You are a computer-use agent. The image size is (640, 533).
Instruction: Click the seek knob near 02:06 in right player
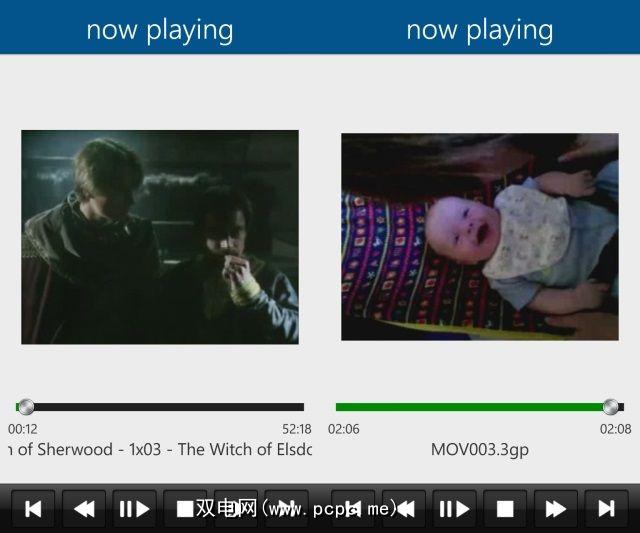point(611,407)
